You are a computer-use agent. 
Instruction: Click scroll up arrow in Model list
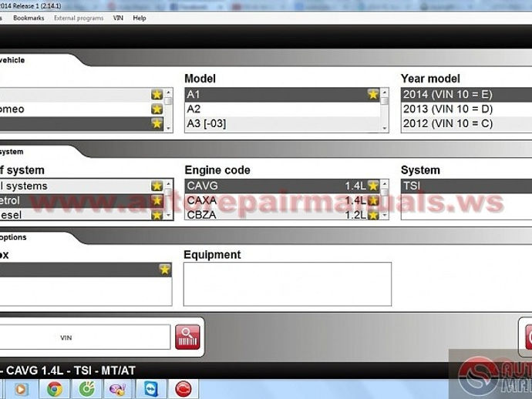point(385,92)
